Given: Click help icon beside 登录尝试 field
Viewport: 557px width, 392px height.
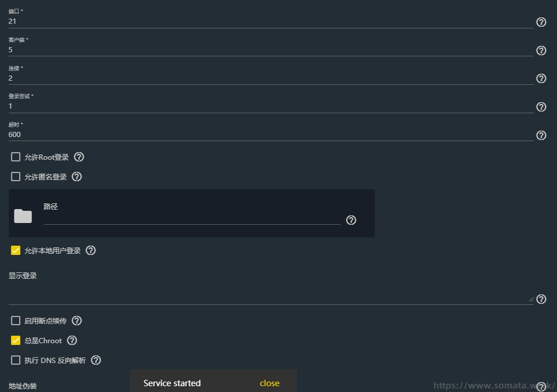Looking at the screenshot, I should [541, 107].
